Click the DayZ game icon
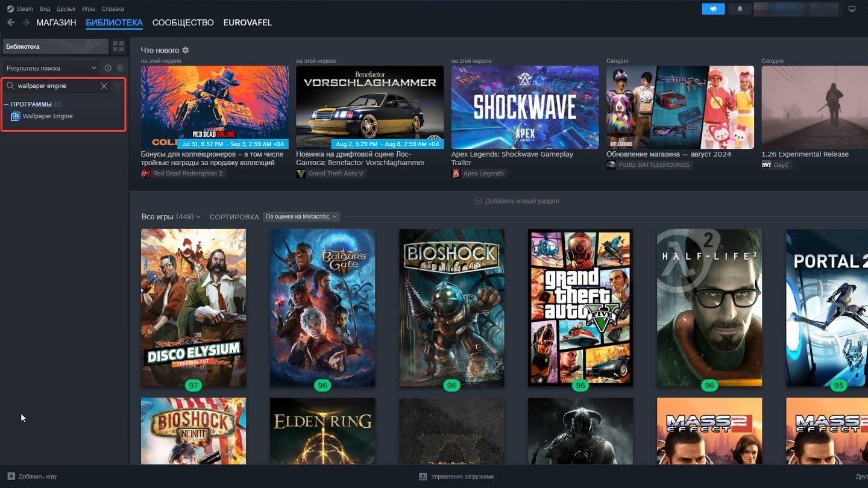The image size is (868, 488). (x=766, y=165)
